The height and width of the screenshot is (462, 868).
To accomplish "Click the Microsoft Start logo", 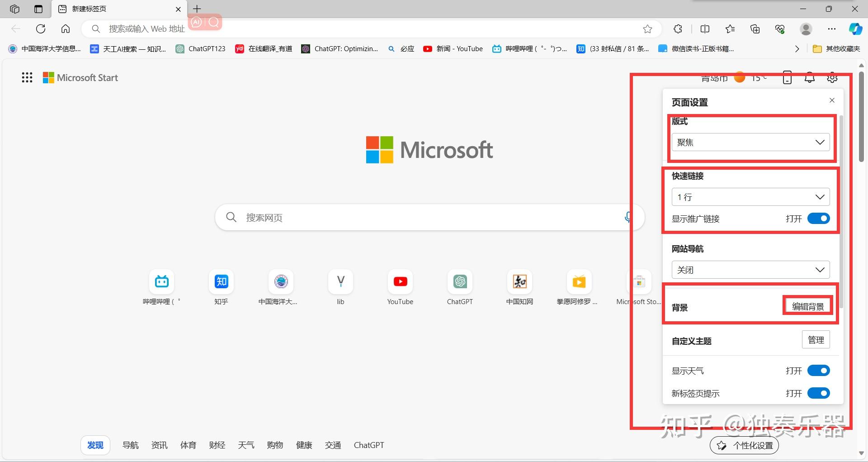I will [80, 78].
